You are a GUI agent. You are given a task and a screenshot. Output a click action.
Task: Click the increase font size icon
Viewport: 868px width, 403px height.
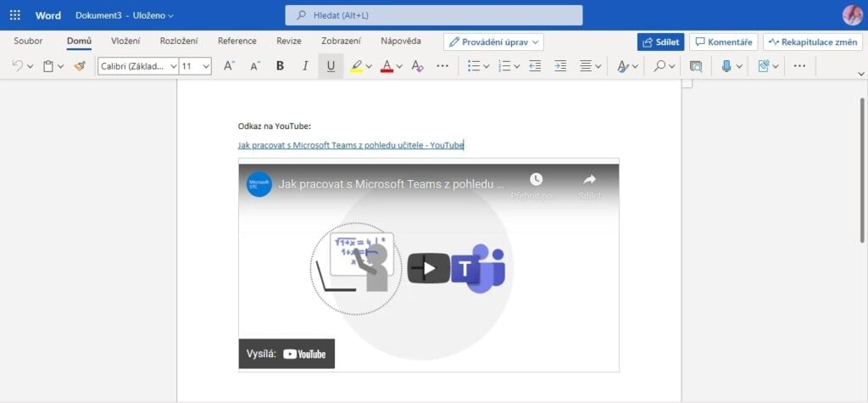pos(229,66)
